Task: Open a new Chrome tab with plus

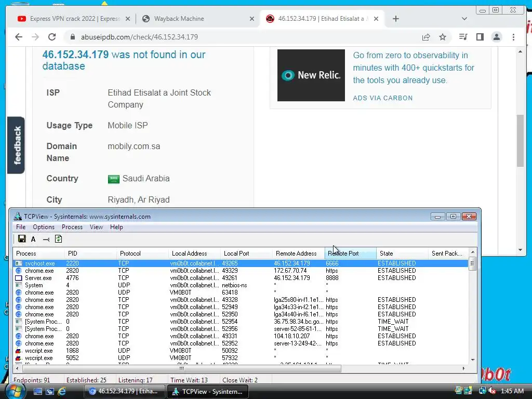Action: (x=395, y=19)
